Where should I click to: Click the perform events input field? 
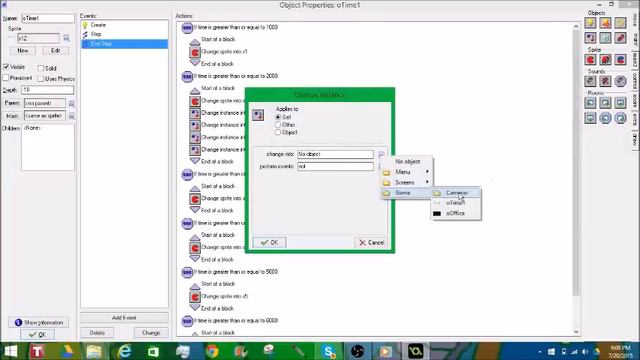(335, 167)
